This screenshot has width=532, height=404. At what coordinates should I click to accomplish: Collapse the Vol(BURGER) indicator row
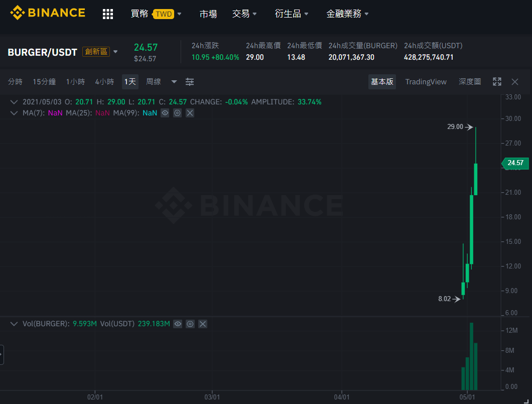14,324
